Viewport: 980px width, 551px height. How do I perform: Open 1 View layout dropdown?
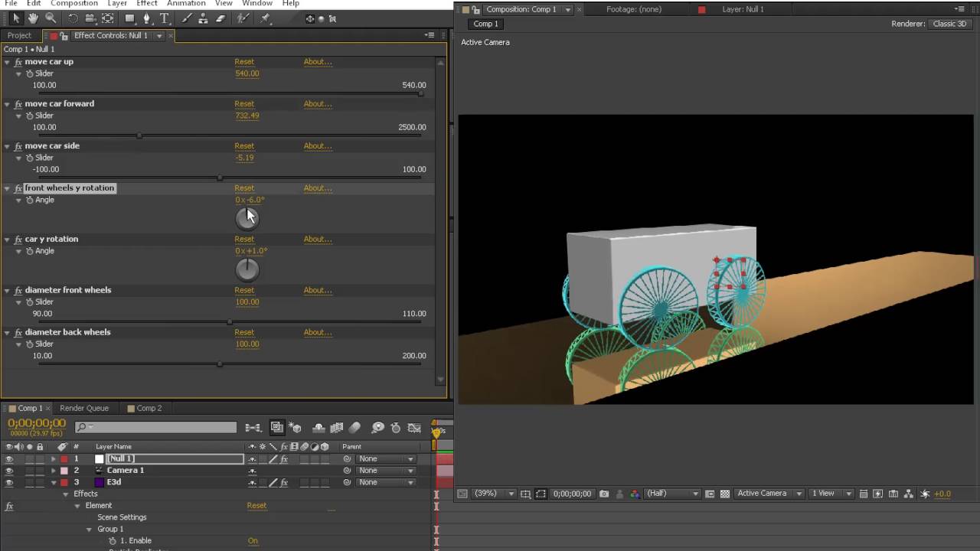[831, 494]
